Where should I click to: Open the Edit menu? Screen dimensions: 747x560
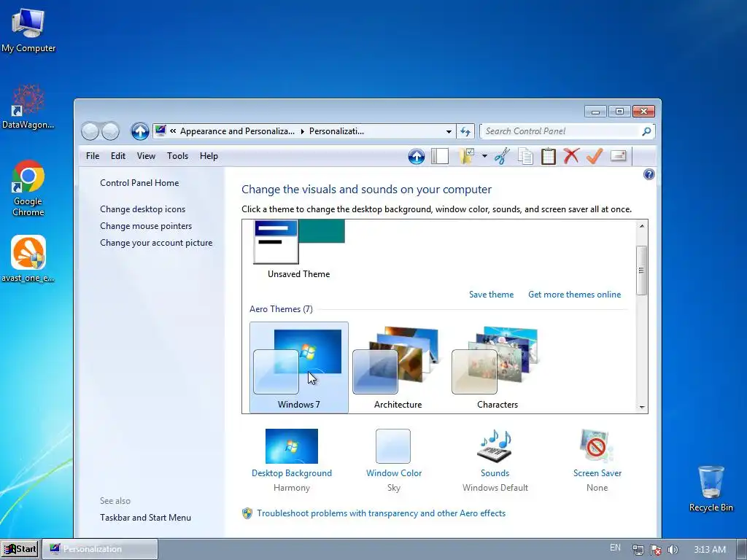(118, 156)
